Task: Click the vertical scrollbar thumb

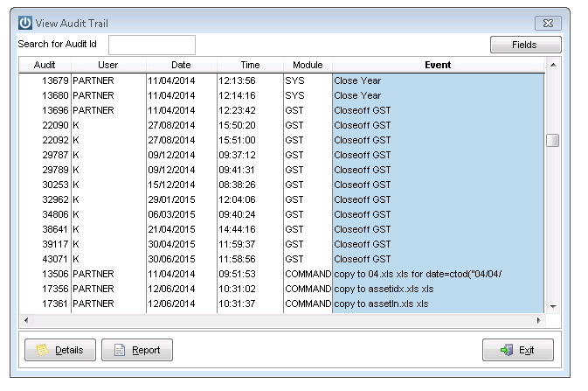Action: [x=553, y=141]
